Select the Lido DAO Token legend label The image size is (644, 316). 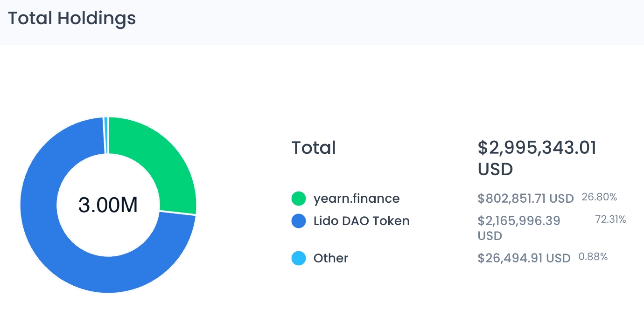(362, 221)
